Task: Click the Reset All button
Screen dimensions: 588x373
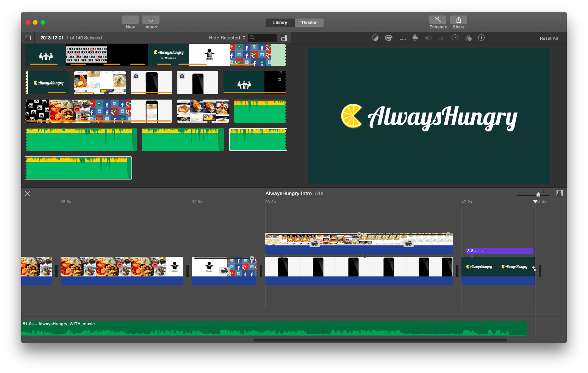Action: [x=549, y=38]
